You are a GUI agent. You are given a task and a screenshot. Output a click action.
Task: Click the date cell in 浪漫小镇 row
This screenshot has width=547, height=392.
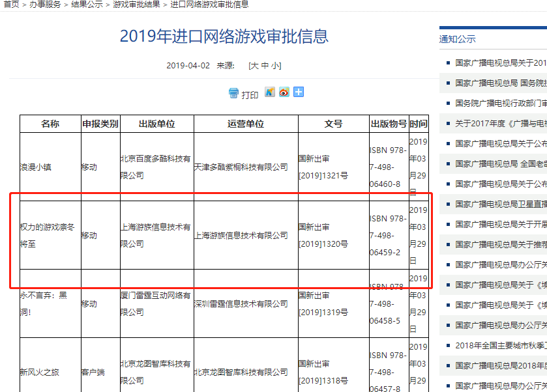(x=419, y=167)
